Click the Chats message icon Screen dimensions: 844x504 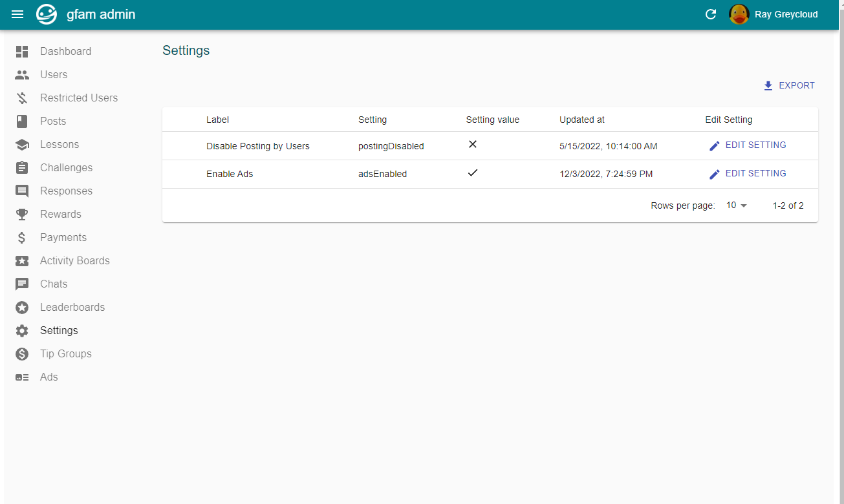22,284
